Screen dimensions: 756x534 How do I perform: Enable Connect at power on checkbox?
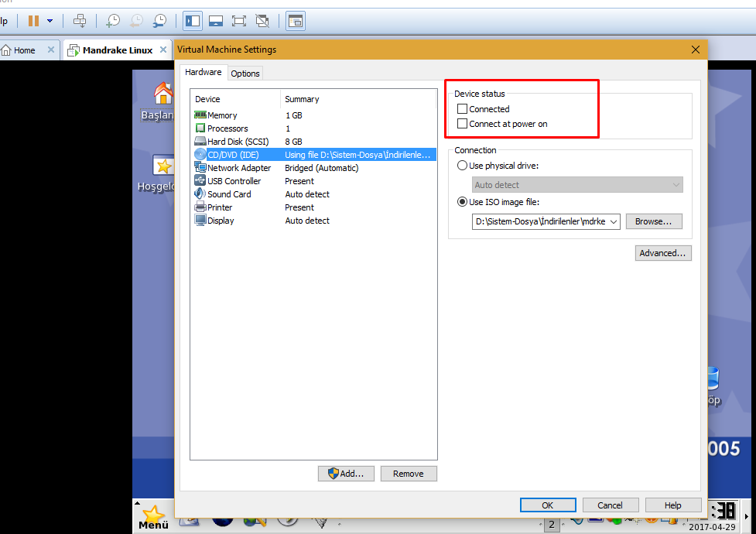tap(462, 124)
